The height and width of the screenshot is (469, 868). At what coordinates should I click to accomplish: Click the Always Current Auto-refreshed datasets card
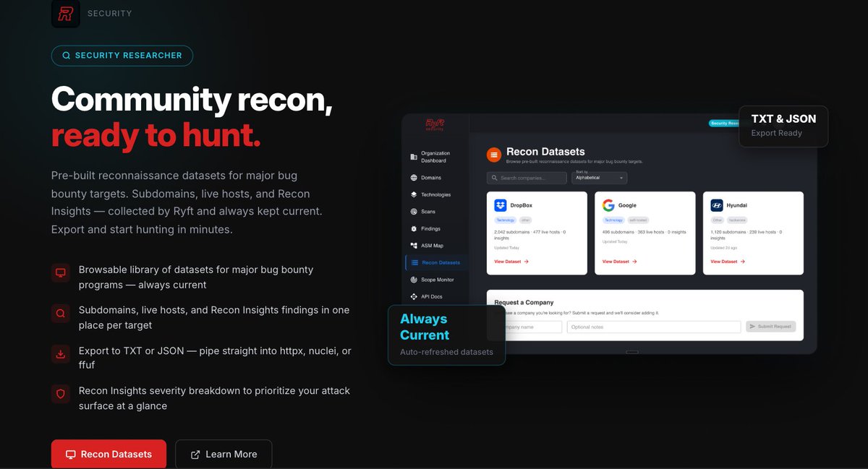pyautogui.click(x=446, y=335)
